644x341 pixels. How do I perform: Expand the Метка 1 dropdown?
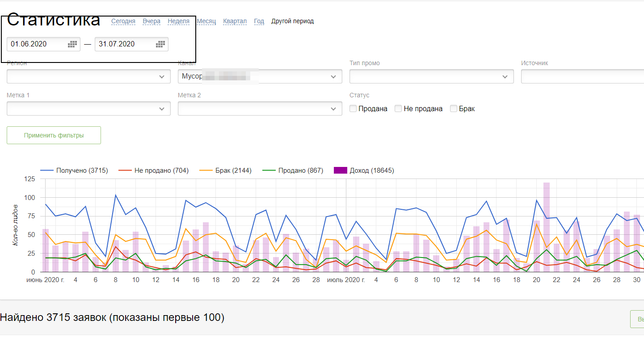[161, 109]
